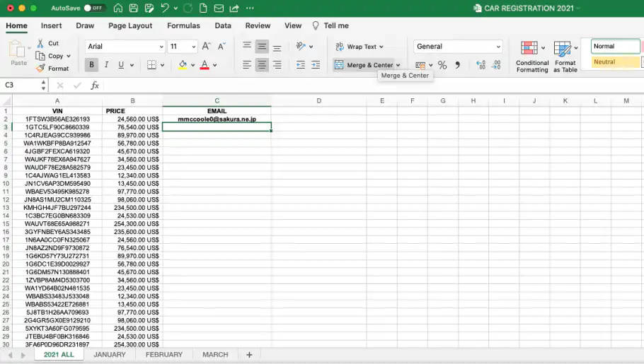
Task: Apply percent style format
Action: [x=442, y=65]
